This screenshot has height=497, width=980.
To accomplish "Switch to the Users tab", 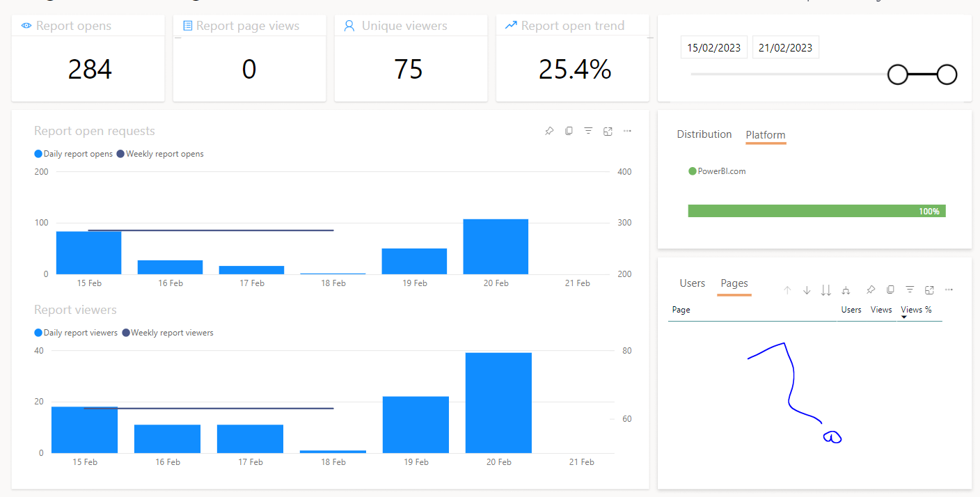I will (693, 283).
